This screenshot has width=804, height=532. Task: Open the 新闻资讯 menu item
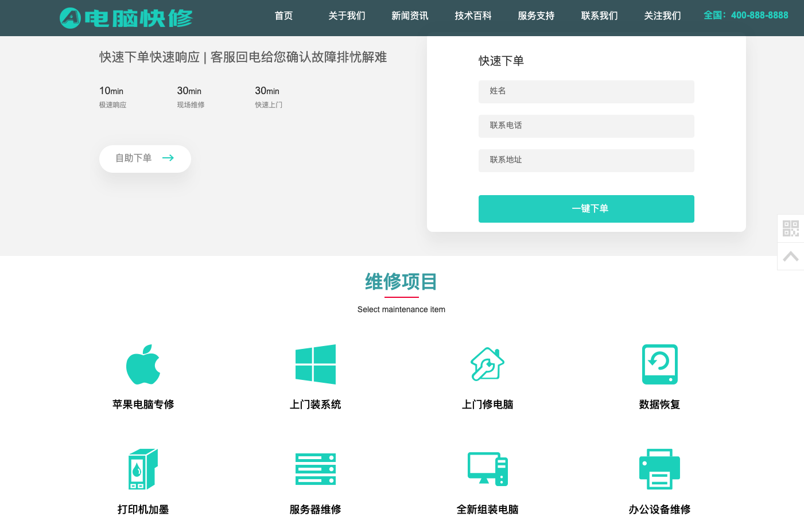[x=410, y=15]
